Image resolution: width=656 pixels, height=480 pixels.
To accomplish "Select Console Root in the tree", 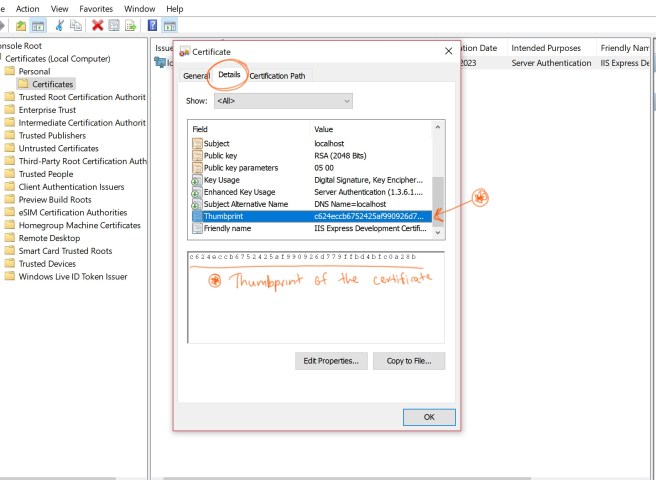I will click(21, 46).
